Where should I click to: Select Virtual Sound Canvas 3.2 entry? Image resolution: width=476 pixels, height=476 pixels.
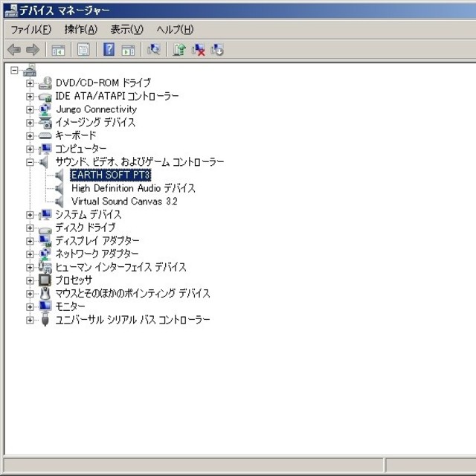pyautogui.click(x=124, y=202)
